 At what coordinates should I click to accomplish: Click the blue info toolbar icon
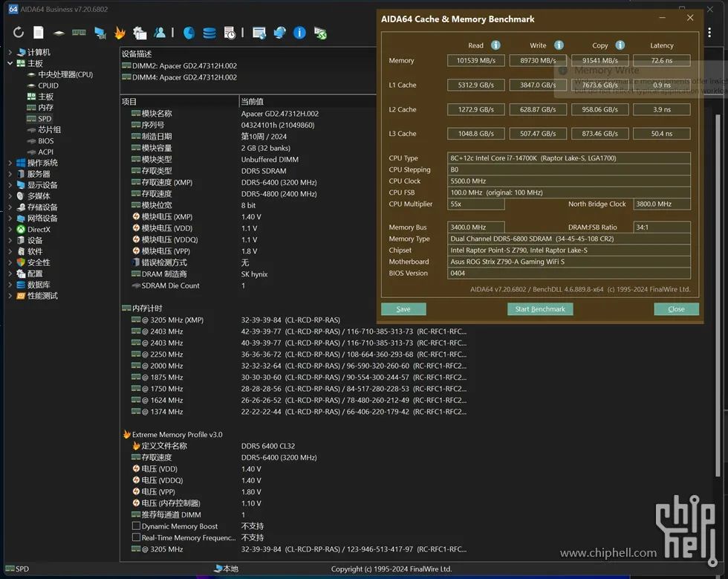pyautogui.click(x=299, y=33)
